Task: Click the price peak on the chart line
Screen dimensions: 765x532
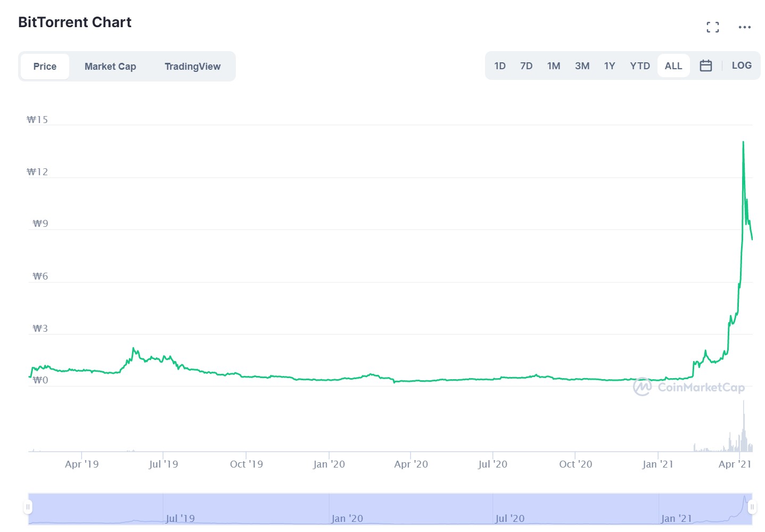Action: [743, 142]
